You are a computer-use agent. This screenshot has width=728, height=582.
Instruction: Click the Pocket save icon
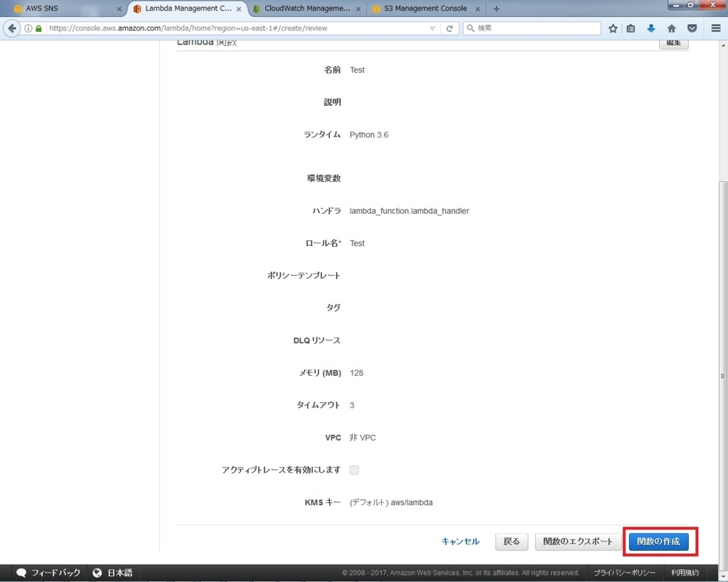[692, 28]
